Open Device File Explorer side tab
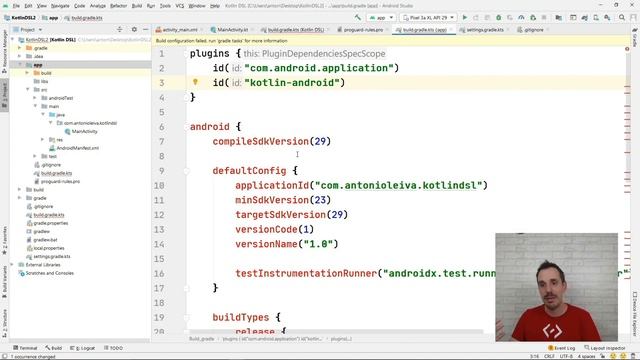Screen dimensions: 640x360 click(635, 313)
